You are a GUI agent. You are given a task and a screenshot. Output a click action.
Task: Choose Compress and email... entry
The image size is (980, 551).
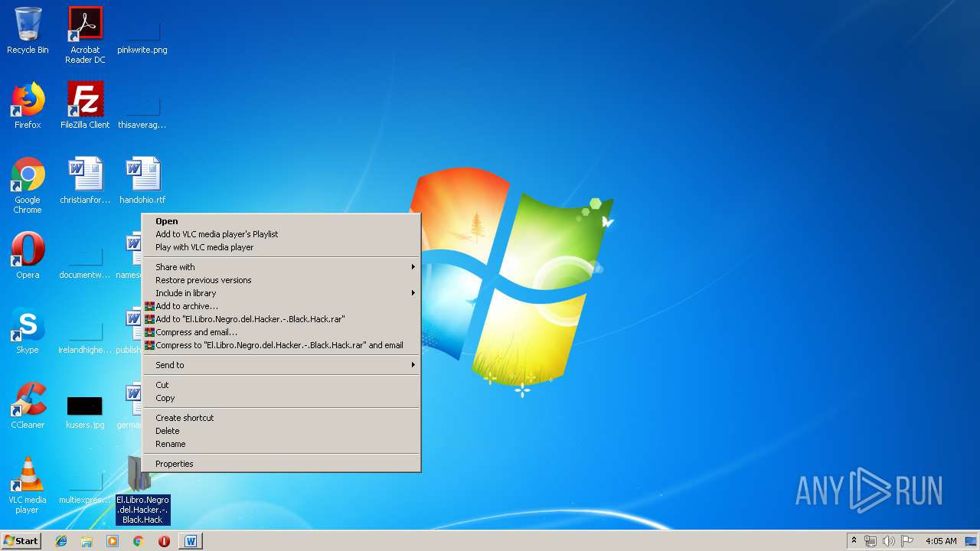(x=281, y=332)
